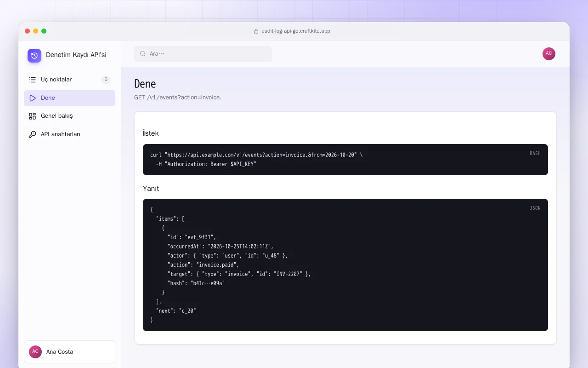Viewport: 588px width, 368px height.
Task: Go to Genel bakış page
Action: 69,116
